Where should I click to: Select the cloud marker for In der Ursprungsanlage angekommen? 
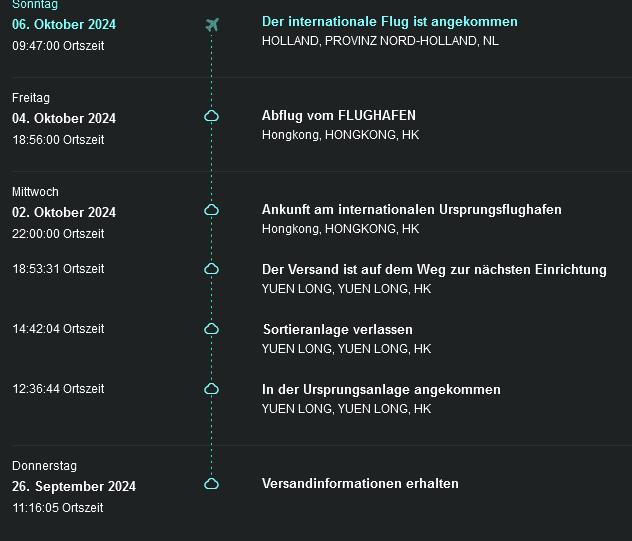pos(211,389)
